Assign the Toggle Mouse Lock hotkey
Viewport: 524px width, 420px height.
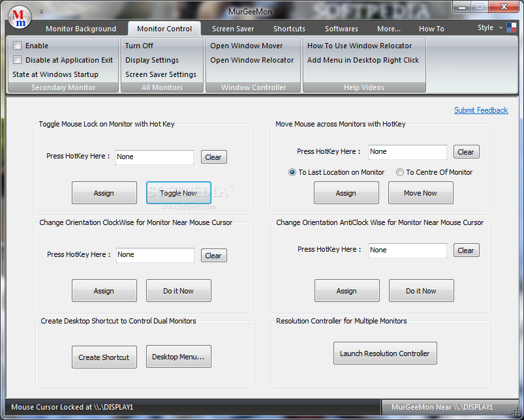pos(104,193)
